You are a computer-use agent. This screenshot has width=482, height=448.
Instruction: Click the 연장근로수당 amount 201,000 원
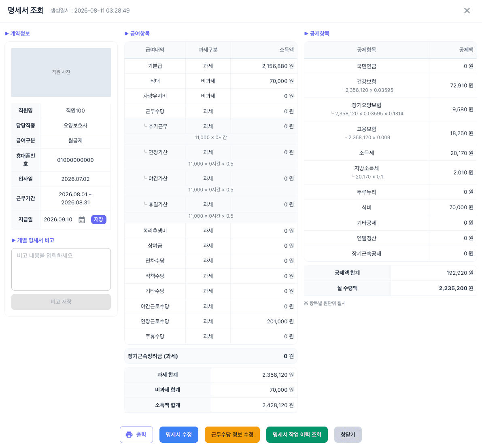pyautogui.click(x=280, y=321)
